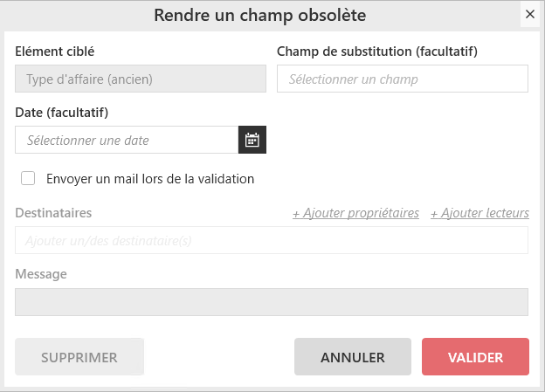Enable the send mail on validation checkbox
This screenshot has height=392, width=545.
(x=28, y=178)
